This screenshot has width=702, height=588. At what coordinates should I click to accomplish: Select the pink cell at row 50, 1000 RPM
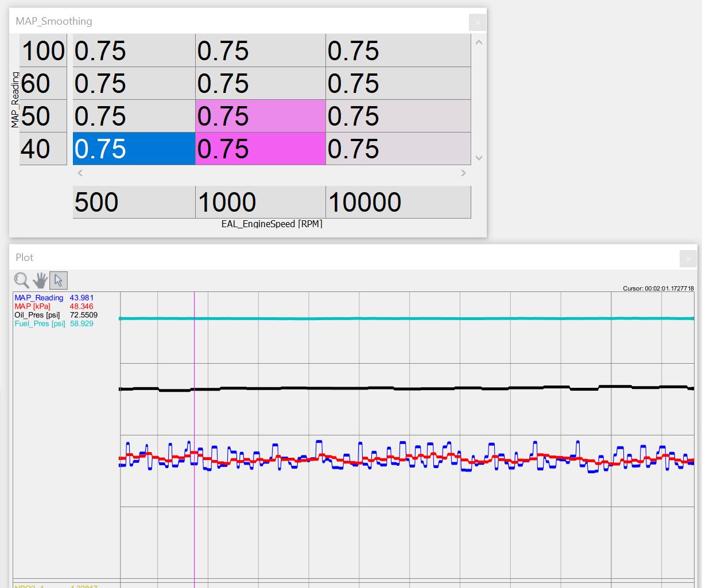(260, 116)
